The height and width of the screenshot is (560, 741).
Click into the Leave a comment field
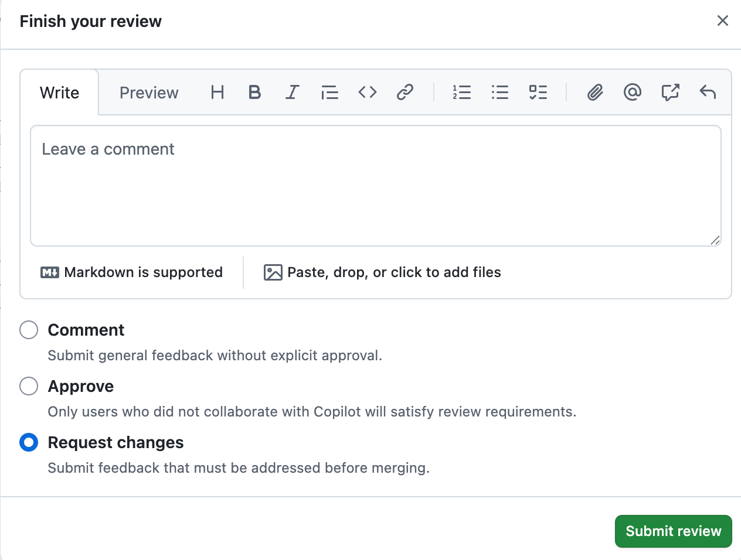pos(375,185)
